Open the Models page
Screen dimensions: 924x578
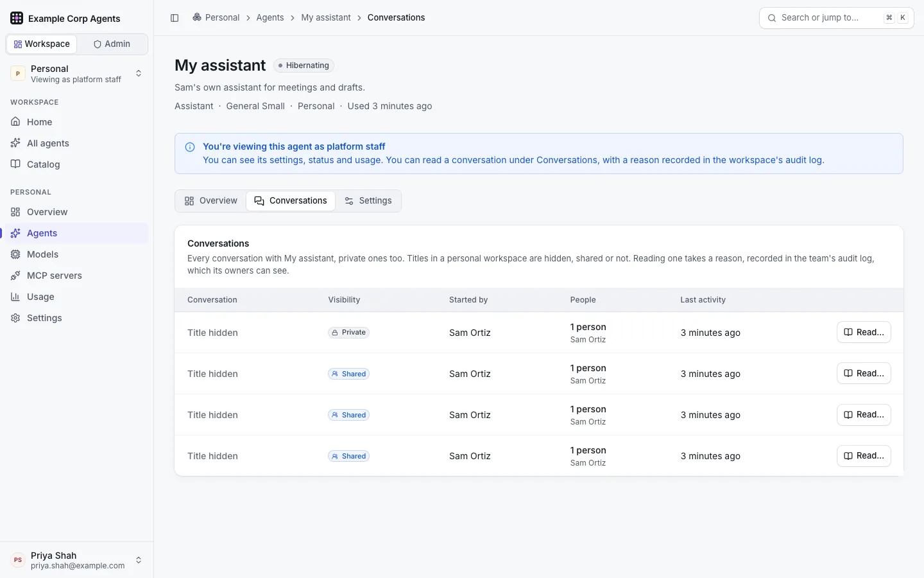click(77, 254)
